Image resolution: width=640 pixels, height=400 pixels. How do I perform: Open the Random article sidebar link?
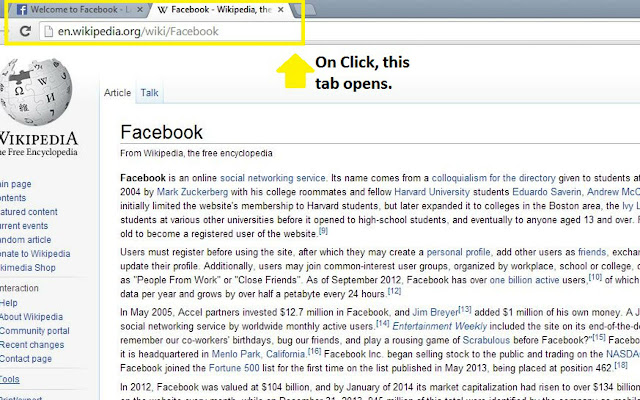[25, 240]
